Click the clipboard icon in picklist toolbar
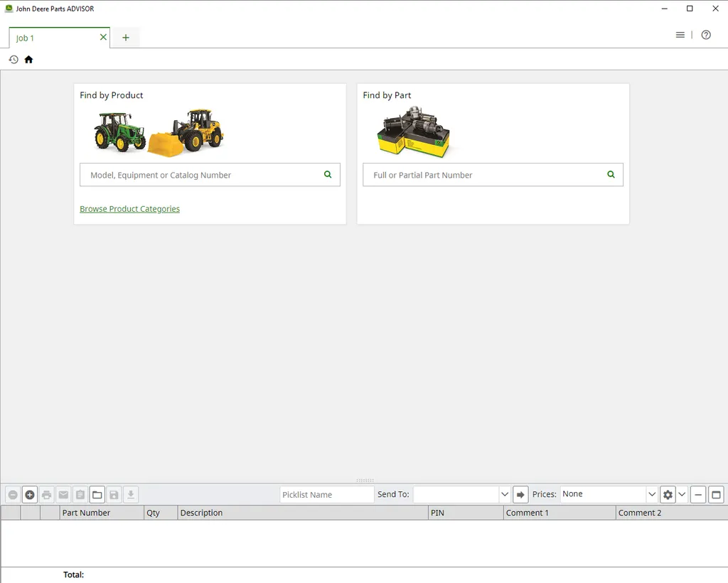The width and height of the screenshot is (728, 583). 80,495
